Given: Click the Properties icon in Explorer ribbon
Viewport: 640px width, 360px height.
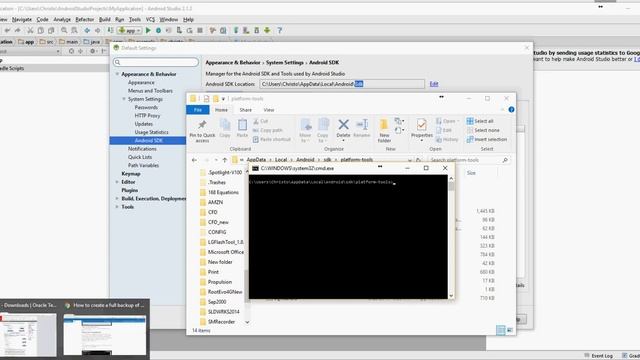Looking at the screenshot, I should click(422, 125).
